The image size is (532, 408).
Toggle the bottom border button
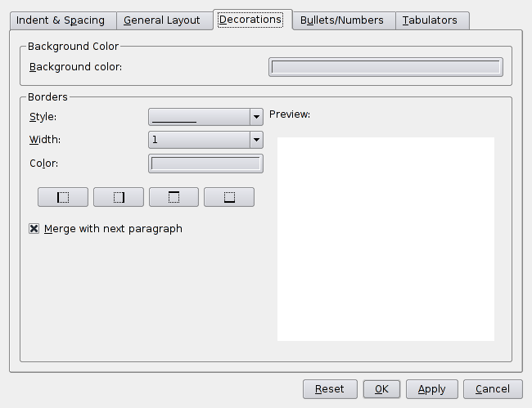(x=228, y=197)
